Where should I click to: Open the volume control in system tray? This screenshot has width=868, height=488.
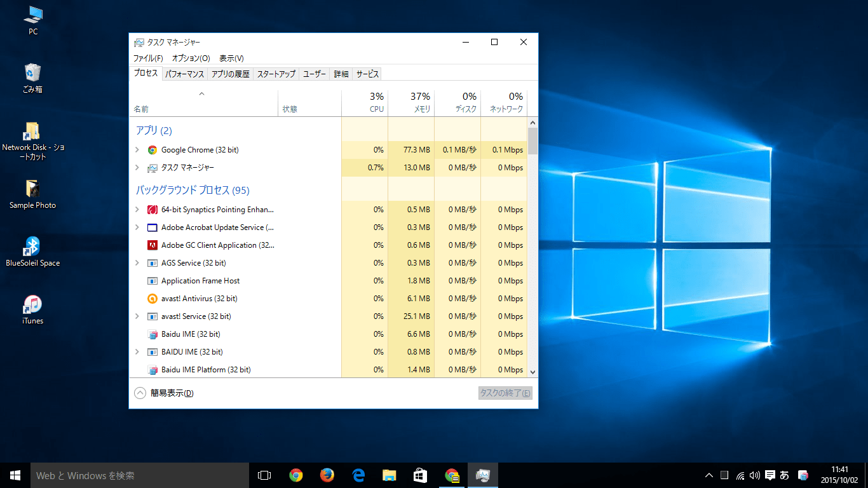(755, 475)
